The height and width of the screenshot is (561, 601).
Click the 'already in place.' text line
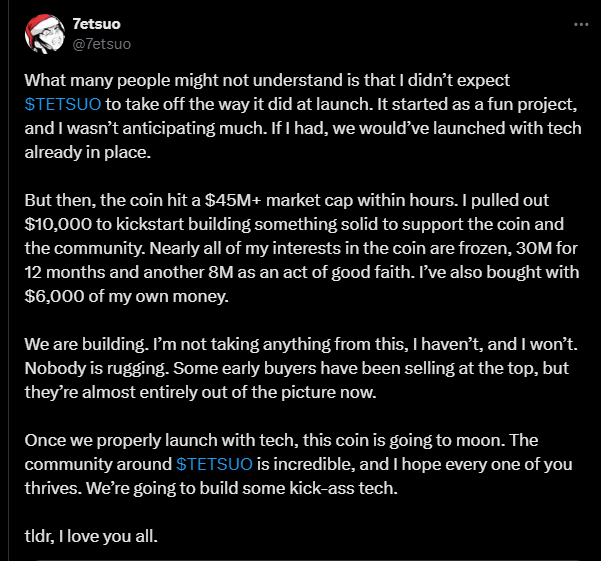click(x=88, y=153)
